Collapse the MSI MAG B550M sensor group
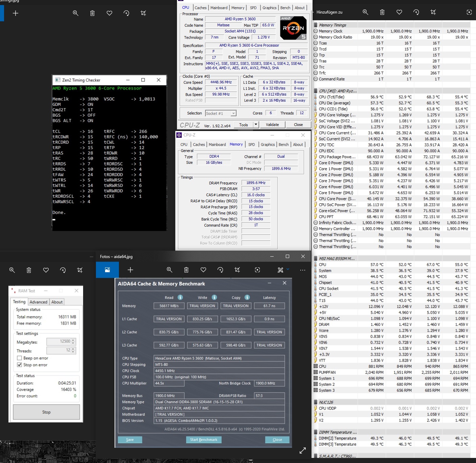476x463 pixels. point(316,258)
